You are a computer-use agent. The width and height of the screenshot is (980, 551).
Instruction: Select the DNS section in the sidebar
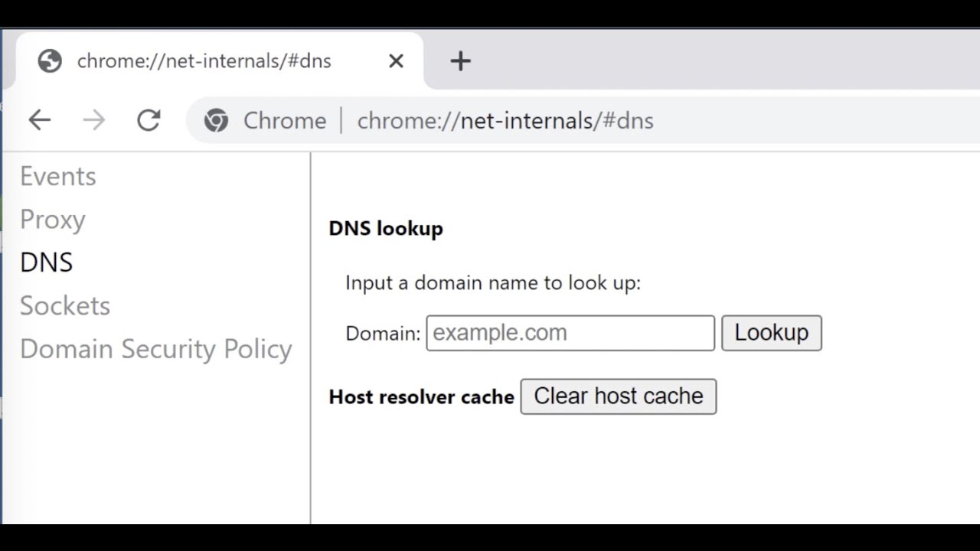[46, 262]
